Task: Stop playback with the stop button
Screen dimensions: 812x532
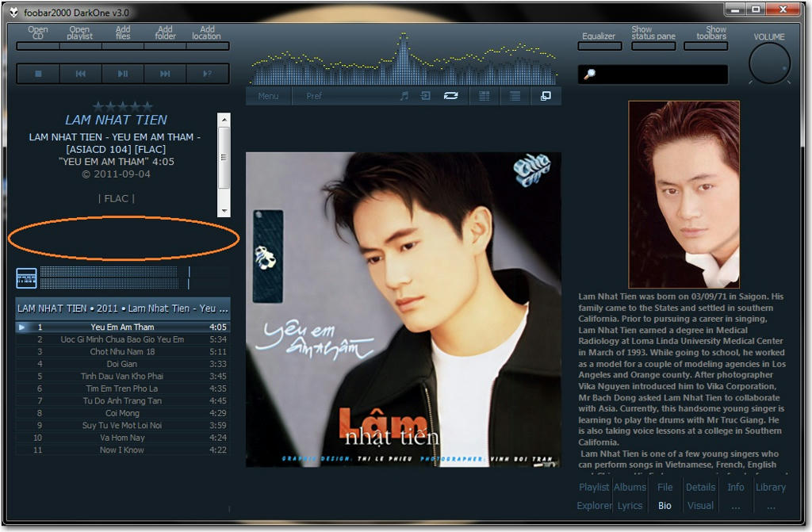Action: click(38, 74)
